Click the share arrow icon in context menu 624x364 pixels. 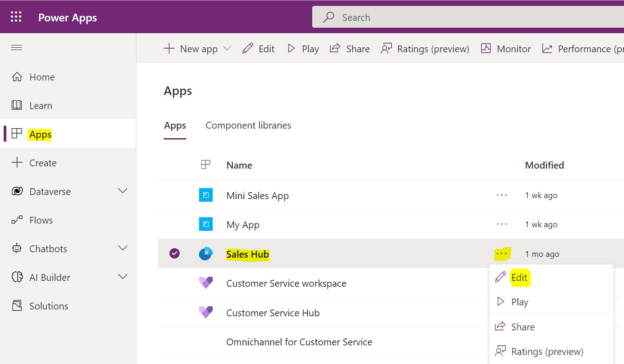tap(500, 326)
